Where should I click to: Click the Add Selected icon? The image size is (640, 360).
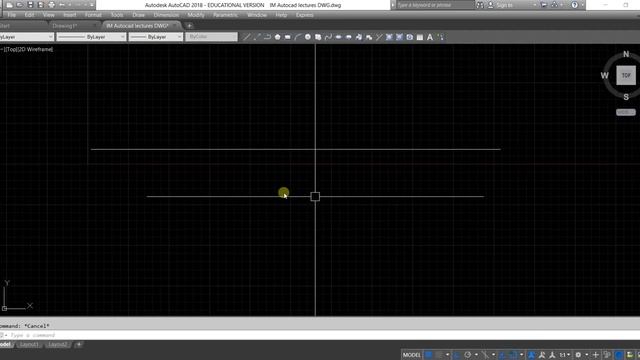[x=441, y=37]
